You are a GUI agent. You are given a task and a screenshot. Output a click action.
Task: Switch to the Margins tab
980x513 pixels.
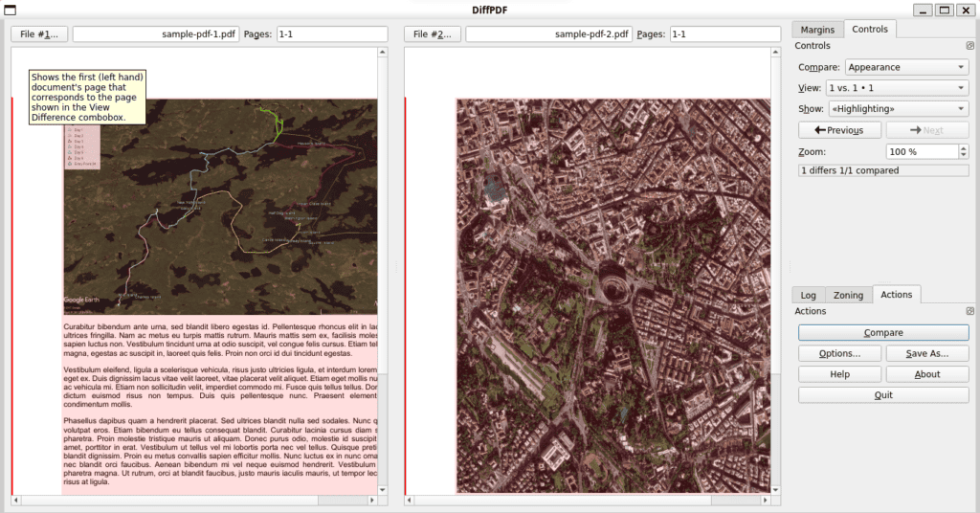[817, 30]
